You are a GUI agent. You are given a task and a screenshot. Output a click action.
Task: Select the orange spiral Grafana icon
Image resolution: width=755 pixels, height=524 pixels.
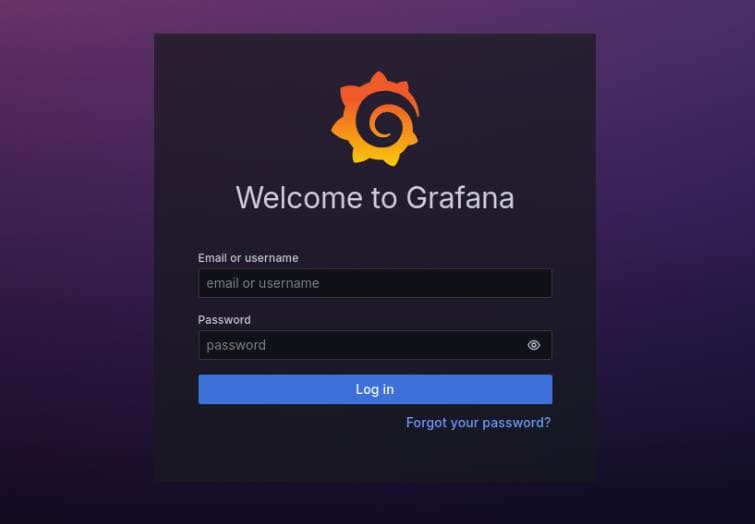[x=375, y=119]
